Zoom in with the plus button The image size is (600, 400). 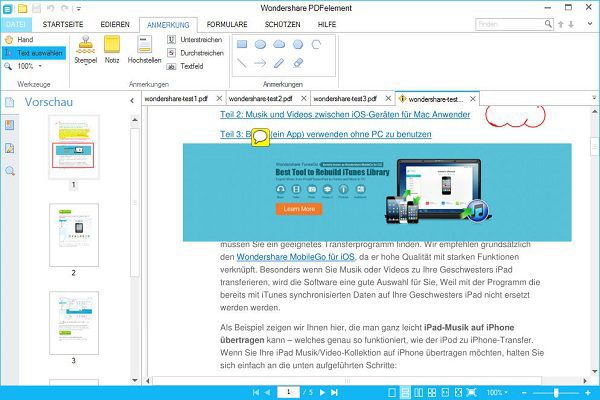tap(588, 392)
